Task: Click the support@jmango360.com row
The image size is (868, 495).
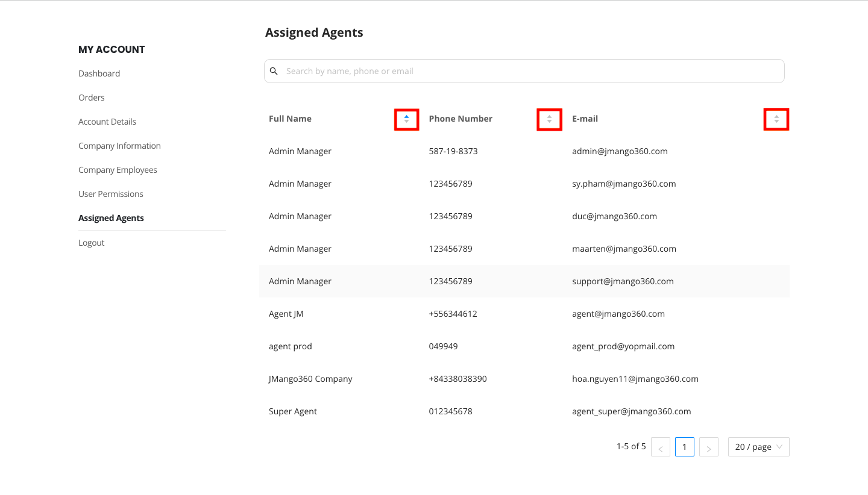Action: pos(524,281)
